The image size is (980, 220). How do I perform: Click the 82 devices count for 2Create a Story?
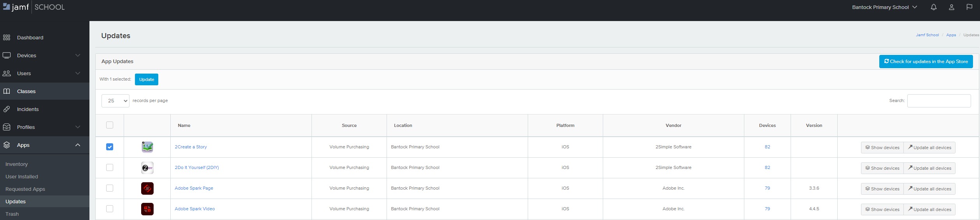coord(767,147)
